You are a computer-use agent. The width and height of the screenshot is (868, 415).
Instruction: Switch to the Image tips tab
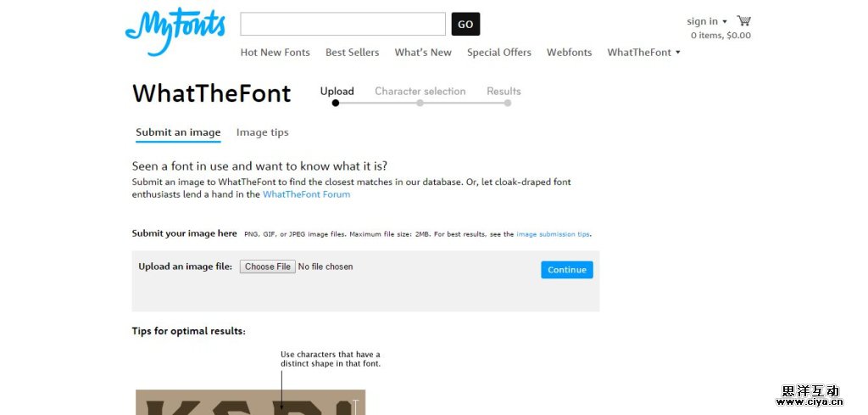click(263, 132)
